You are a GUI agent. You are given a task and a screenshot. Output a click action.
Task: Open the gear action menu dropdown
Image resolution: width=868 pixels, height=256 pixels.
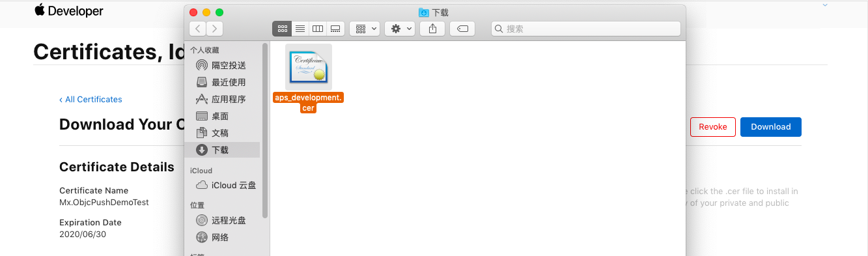400,29
